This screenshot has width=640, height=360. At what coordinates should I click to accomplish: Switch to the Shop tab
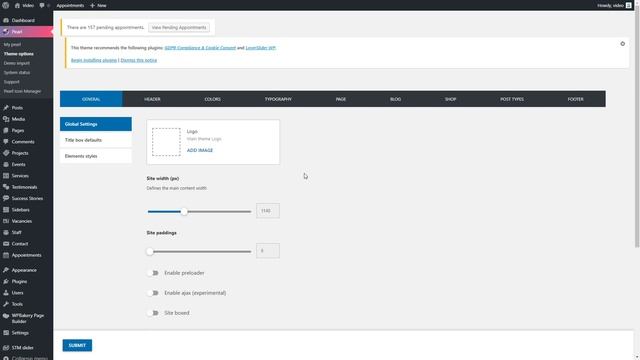451,99
